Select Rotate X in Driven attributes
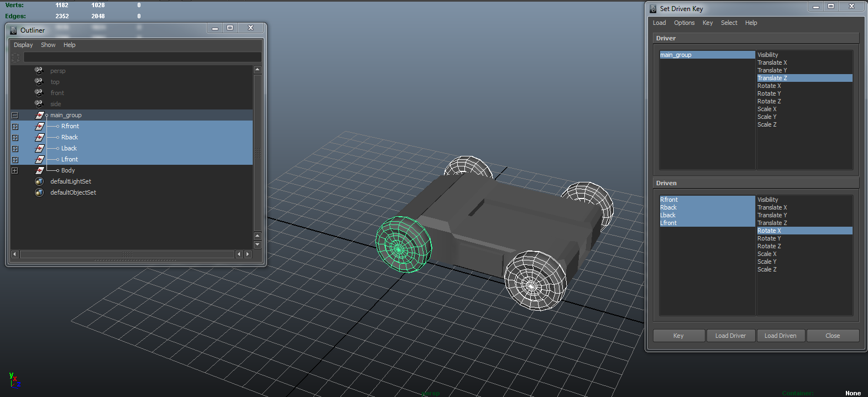This screenshot has height=397, width=868. coord(804,231)
